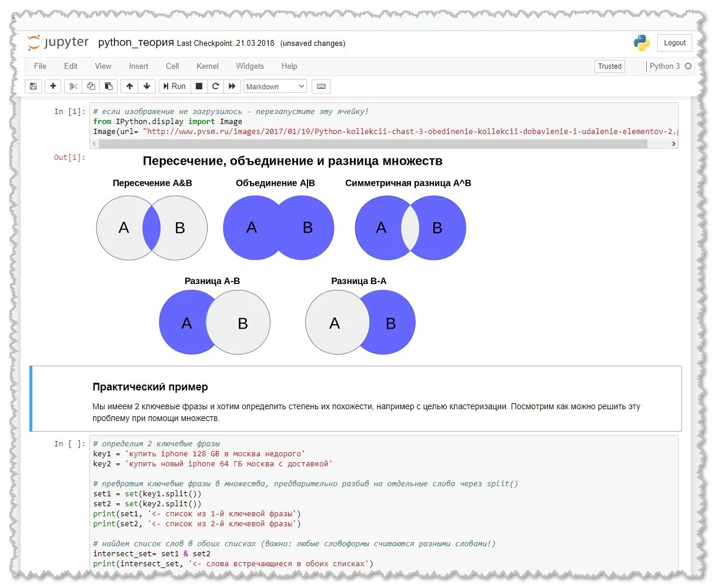715x588 pixels.
Task: Move selected cell up arrow
Action: 129,86
